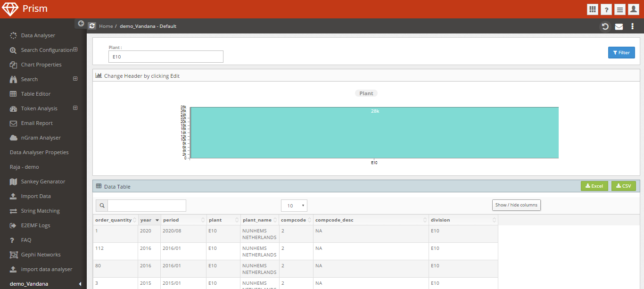Sort by division column header

coord(463,220)
